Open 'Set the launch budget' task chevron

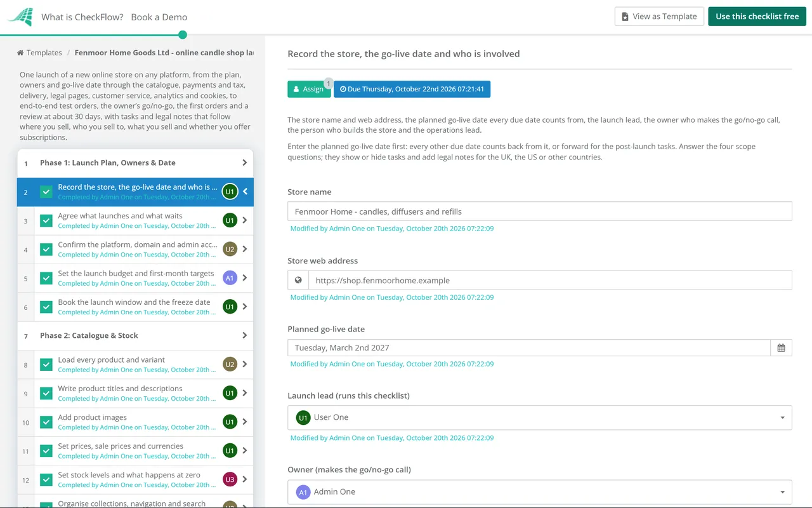tap(245, 277)
